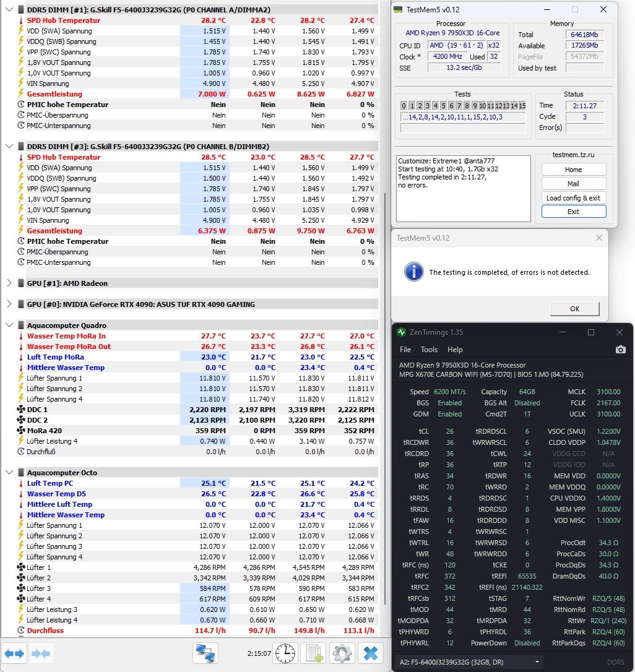Click the HWiNFO sensor list vertical scrollbar
Image resolution: width=635 pixels, height=672 pixels.
tap(384, 398)
